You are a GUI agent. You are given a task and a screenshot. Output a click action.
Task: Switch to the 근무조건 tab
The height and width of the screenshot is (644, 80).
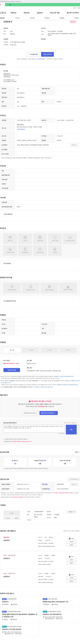[17, 18]
